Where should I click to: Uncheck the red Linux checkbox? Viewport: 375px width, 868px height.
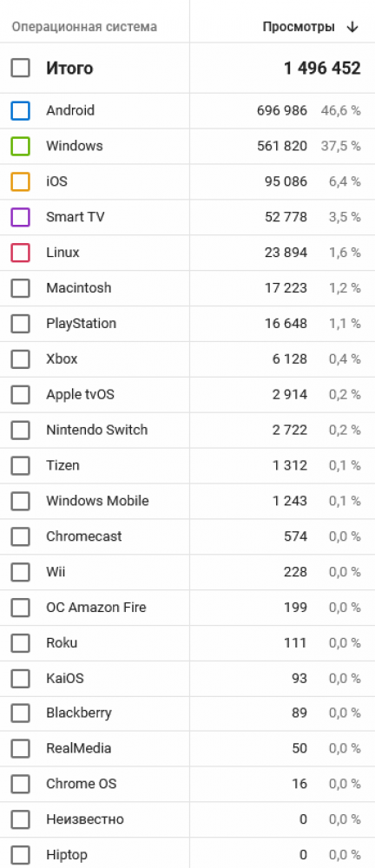coord(21,253)
